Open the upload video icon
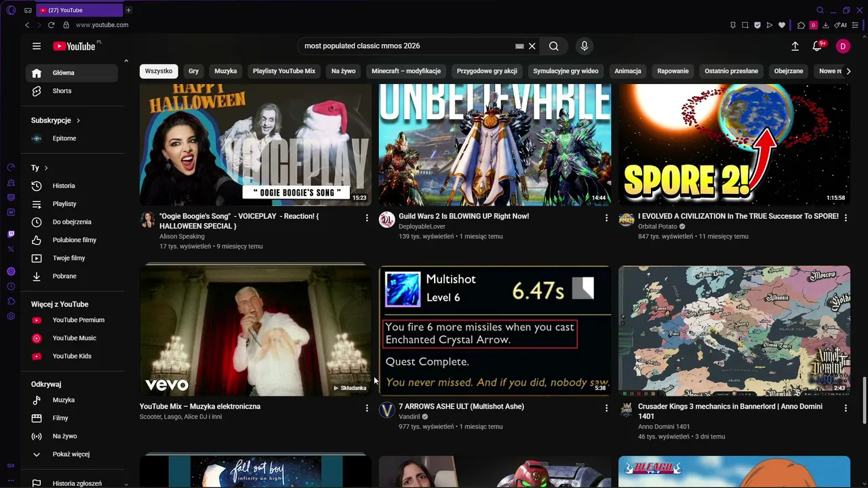The image size is (868, 488). [x=795, y=46]
